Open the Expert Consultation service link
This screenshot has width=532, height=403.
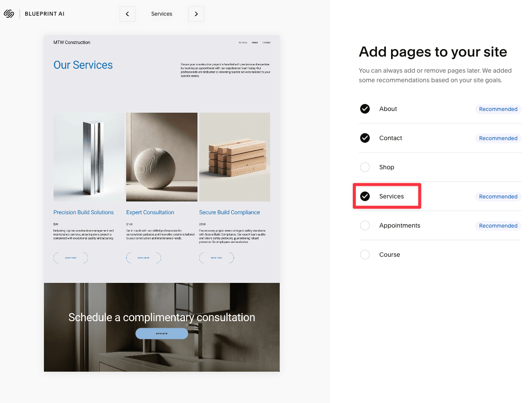click(x=150, y=212)
